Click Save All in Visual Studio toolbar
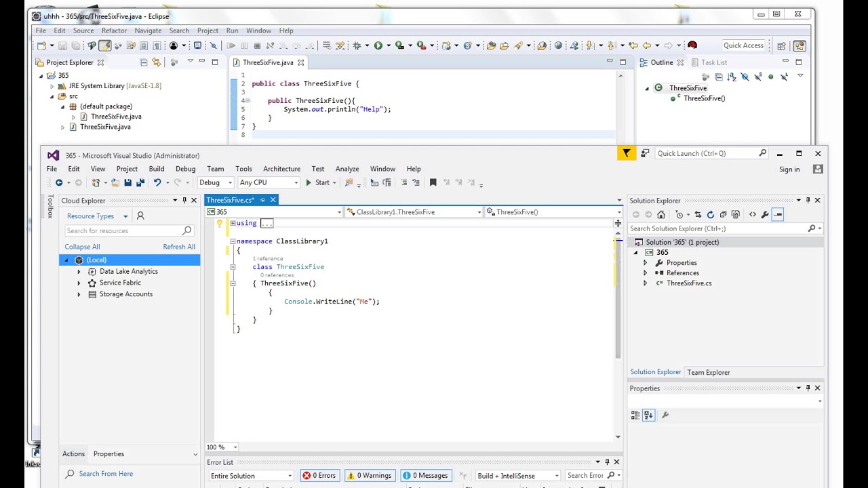Viewport: 868px width, 488px height. click(140, 182)
